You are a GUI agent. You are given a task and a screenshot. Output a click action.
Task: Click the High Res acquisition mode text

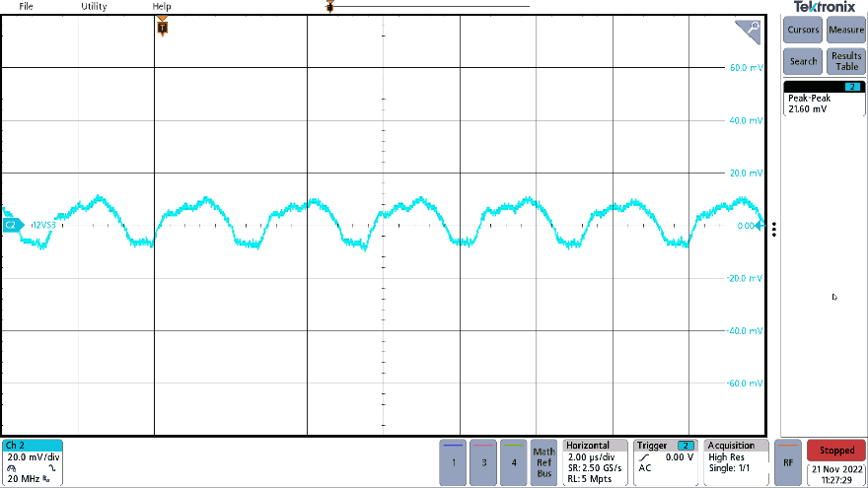(x=726, y=457)
